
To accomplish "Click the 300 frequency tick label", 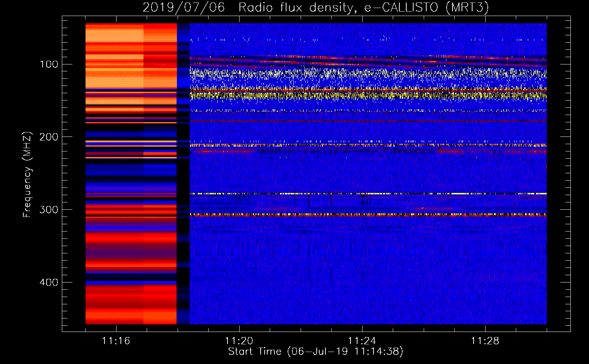I will point(49,210).
